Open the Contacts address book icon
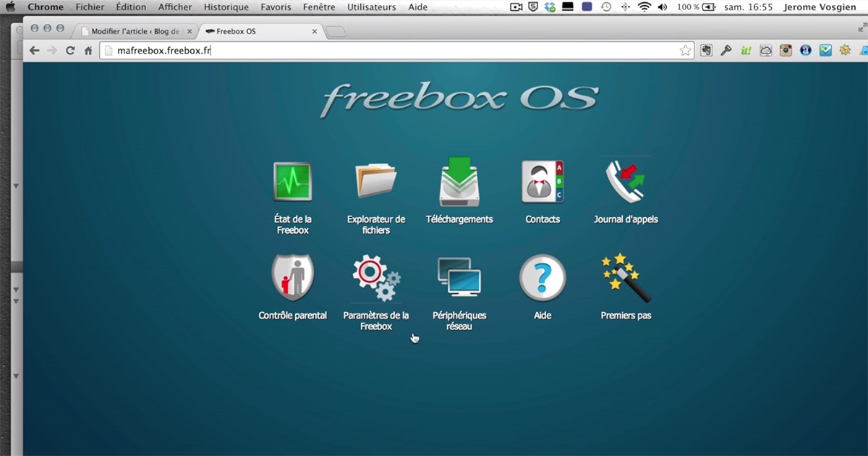Screen dimensions: 868x456 [542, 182]
